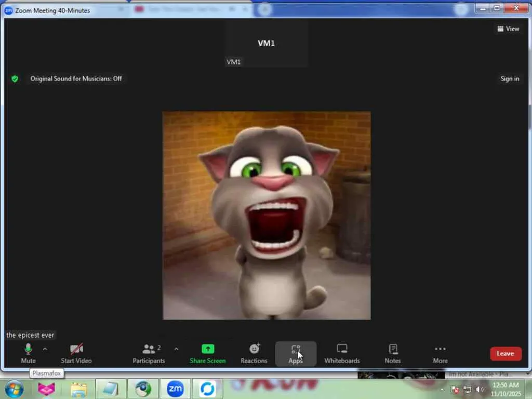Mute the microphone in Zoom toolbar
Viewport: 532px width, 399px height.
tap(28, 353)
